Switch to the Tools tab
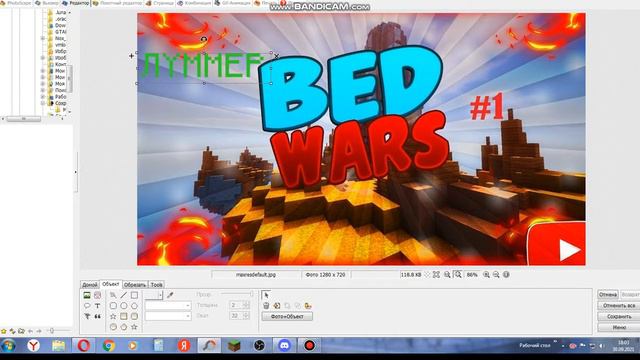This screenshot has width=640, height=360. coord(157,285)
